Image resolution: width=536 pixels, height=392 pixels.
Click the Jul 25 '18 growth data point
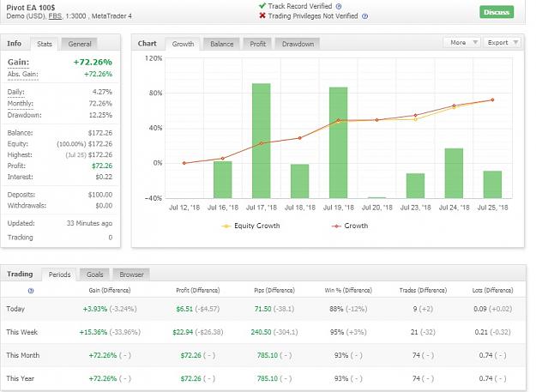click(x=492, y=100)
